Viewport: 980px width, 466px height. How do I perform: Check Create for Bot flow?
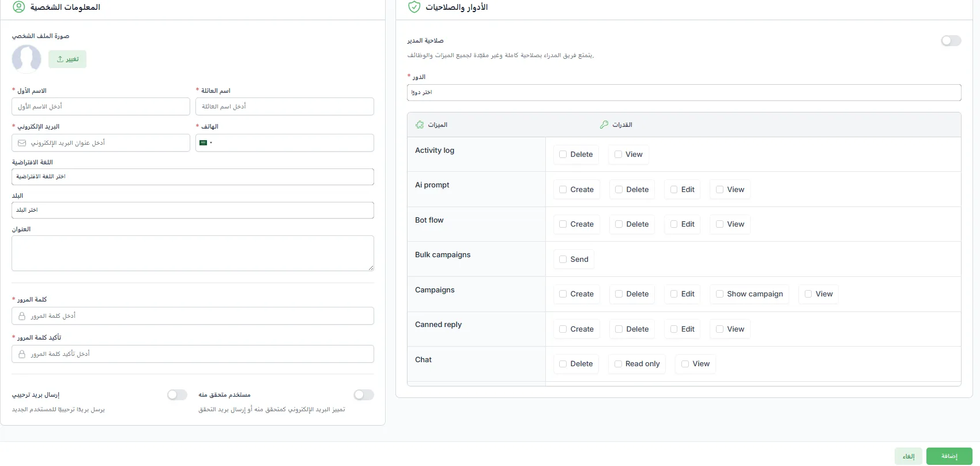tap(563, 224)
